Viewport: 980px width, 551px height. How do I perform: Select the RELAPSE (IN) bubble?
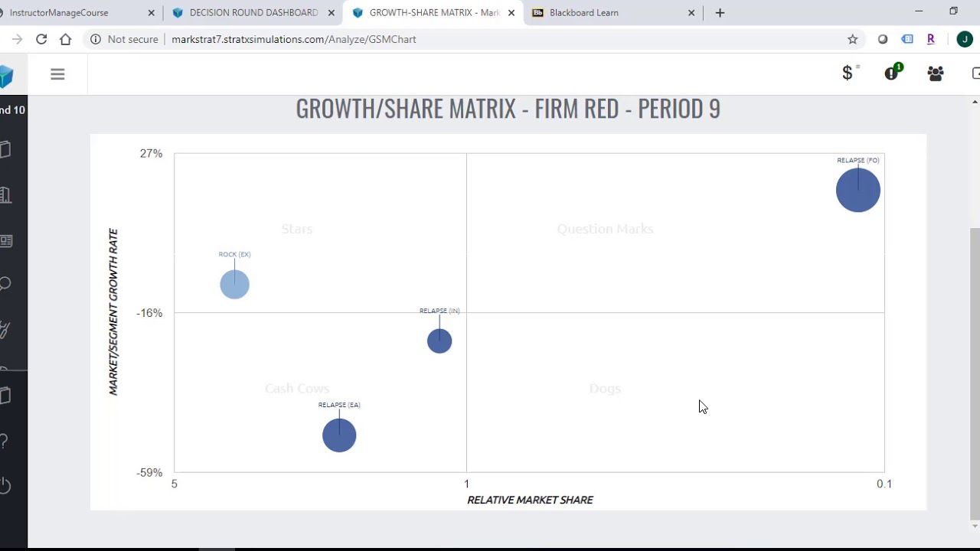439,341
